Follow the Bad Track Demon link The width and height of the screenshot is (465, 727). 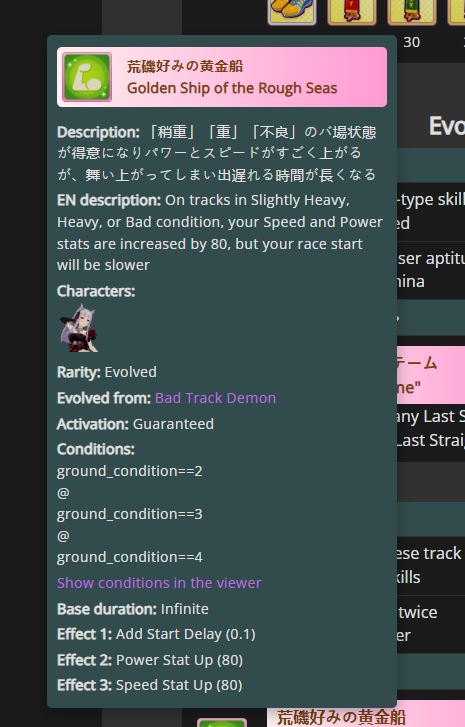pyautogui.click(x=215, y=398)
